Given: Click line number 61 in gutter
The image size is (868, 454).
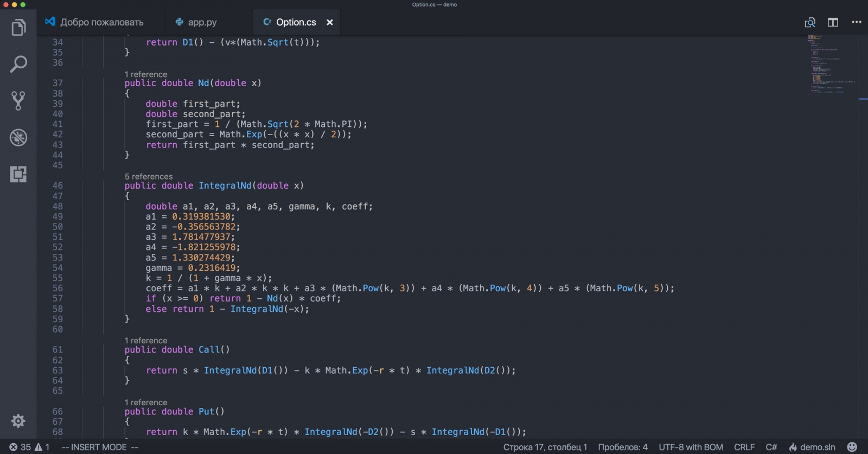Looking at the screenshot, I should tap(58, 350).
